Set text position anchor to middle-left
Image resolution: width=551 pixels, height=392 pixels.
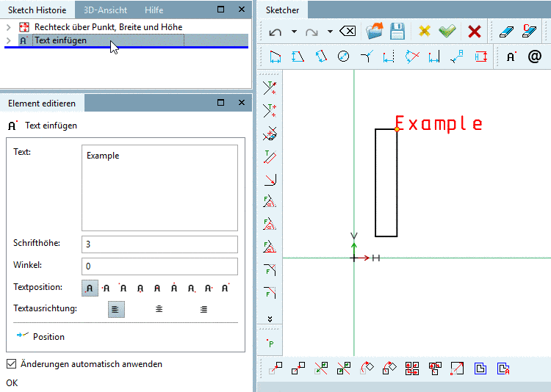(106, 288)
